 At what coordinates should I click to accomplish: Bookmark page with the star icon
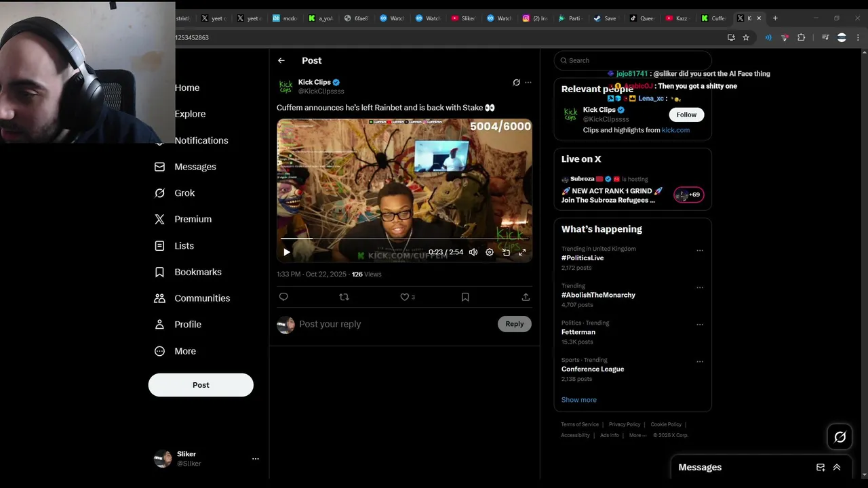pyautogui.click(x=746, y=37)
